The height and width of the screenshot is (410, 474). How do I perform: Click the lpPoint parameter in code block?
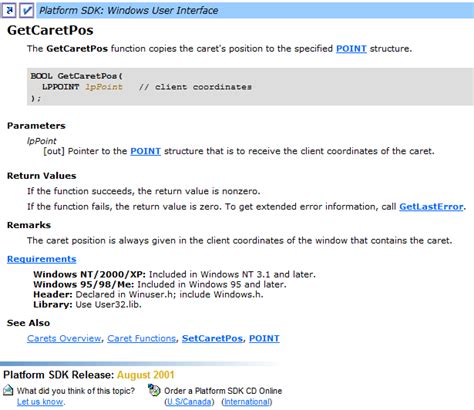pos(104,87)
